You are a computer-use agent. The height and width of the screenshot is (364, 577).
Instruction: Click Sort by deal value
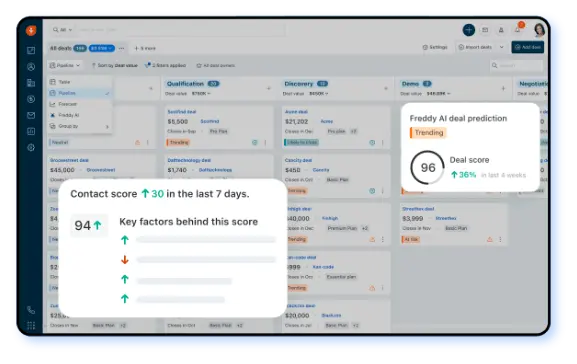(114, 65)
